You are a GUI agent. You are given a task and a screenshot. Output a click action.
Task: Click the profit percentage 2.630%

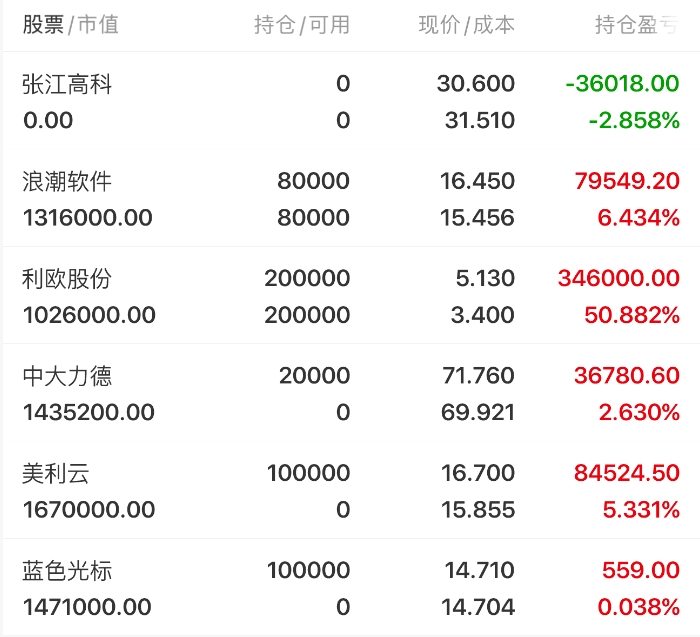639,412
